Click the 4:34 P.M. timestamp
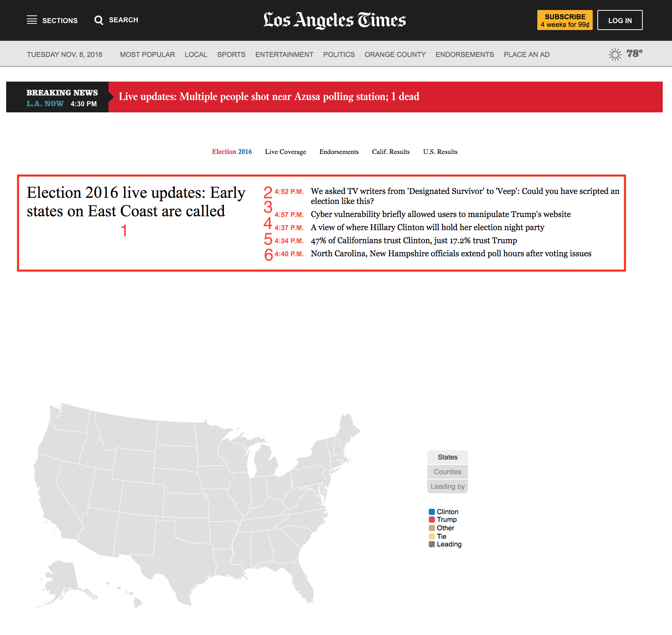Screen dimensions: 672x635 click(289, 241)
